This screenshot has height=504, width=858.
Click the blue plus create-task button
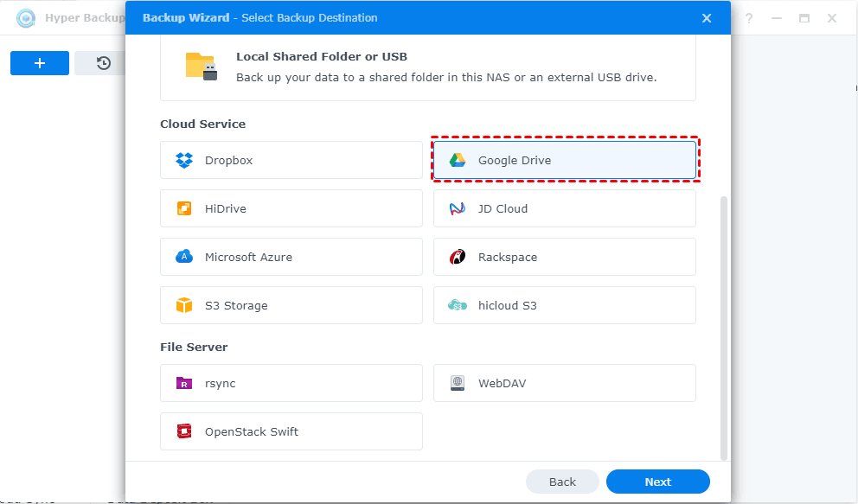pos(40,63)
